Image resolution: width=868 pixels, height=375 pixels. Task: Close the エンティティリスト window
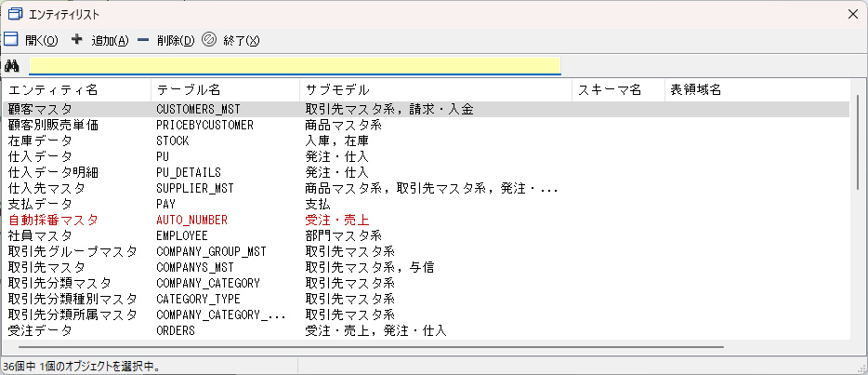point(853,14)
